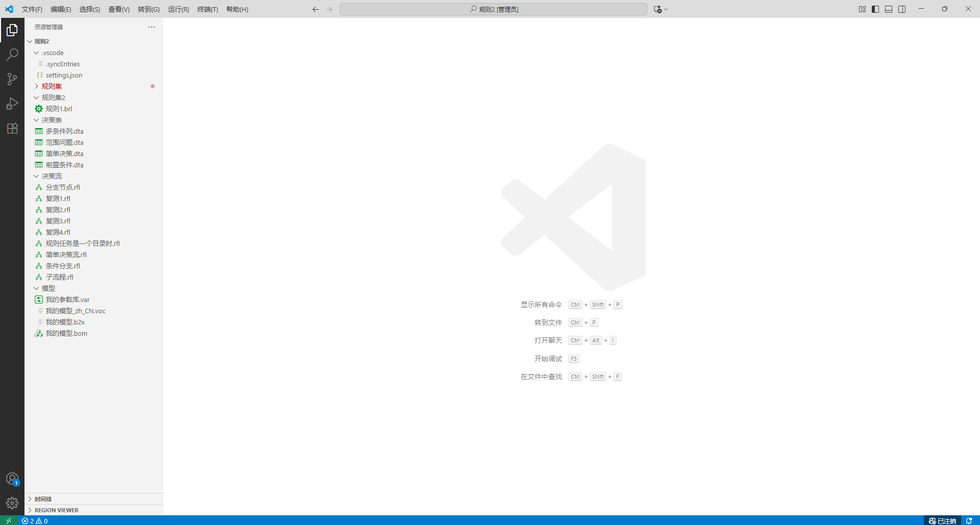Expand the 规则集 folder
Image resolution: width=980 pixels, height=525 pixels.
52,86
